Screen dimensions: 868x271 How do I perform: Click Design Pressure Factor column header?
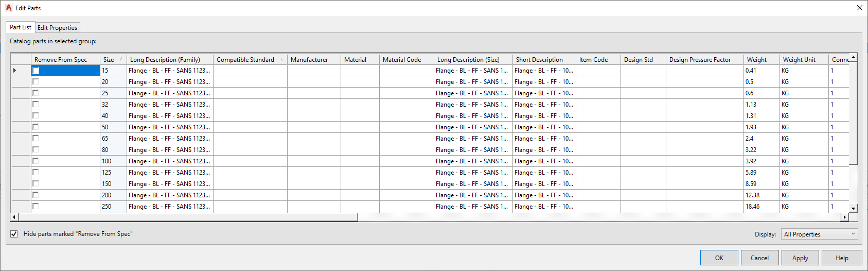point(705,59)
